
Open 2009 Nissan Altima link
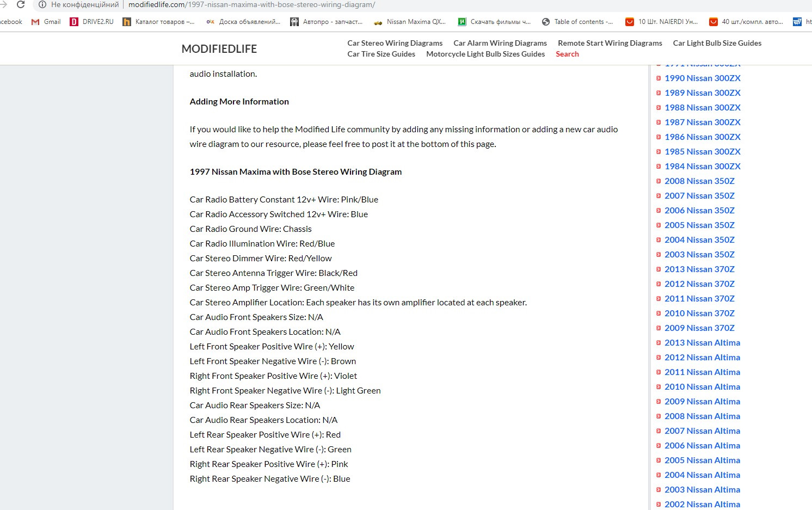pyautogui.click(x=702, y=401)
